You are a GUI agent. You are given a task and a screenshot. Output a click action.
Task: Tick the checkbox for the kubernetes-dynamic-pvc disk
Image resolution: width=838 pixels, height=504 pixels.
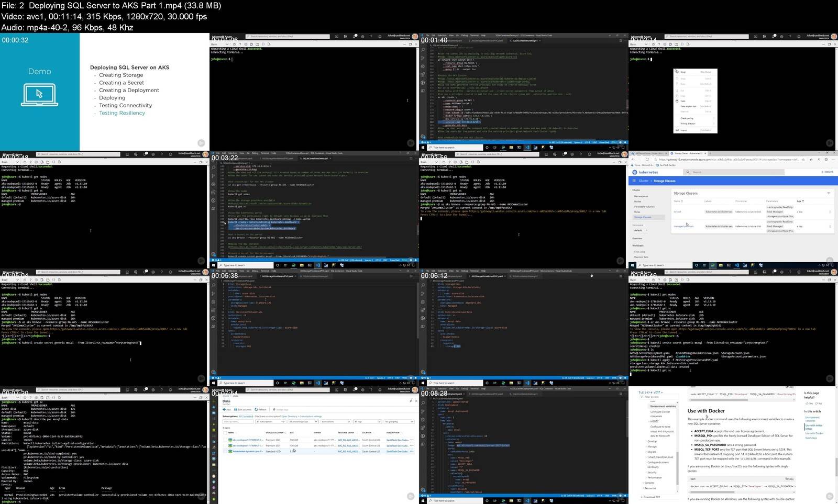225,451
